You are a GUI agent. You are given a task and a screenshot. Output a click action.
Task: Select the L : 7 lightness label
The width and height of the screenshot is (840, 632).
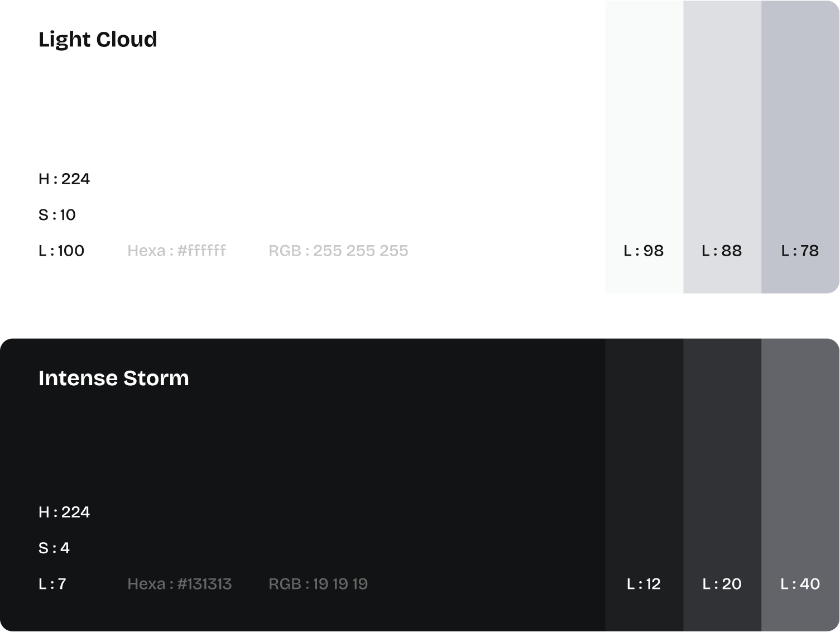(52, 584)
